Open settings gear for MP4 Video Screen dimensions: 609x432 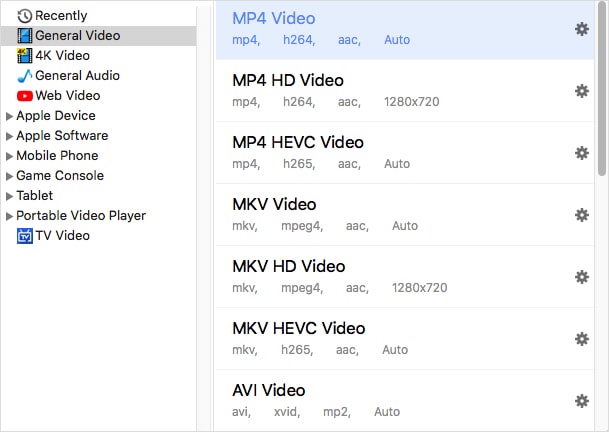(581, 29)
